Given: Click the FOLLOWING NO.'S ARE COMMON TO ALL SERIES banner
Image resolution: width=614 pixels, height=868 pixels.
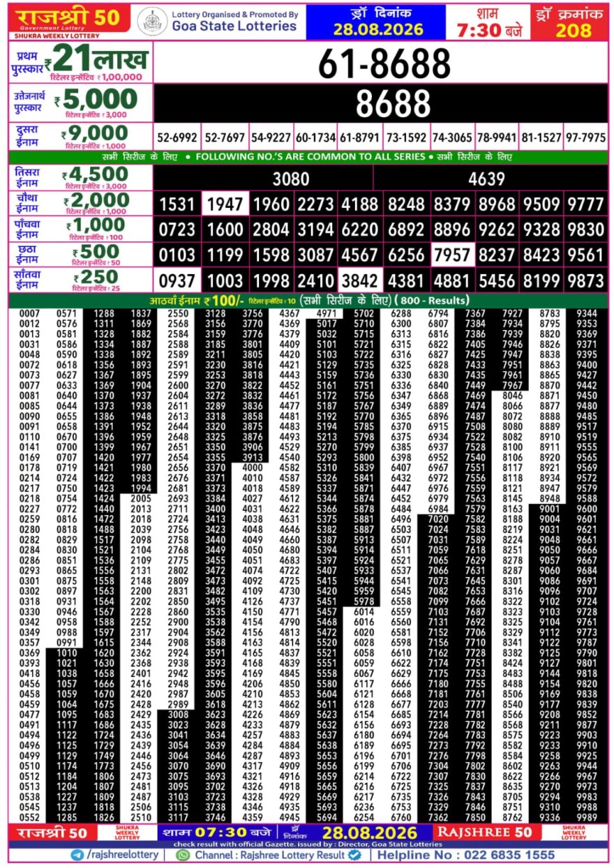Looking at the screenshot, I should coord(307,158).
